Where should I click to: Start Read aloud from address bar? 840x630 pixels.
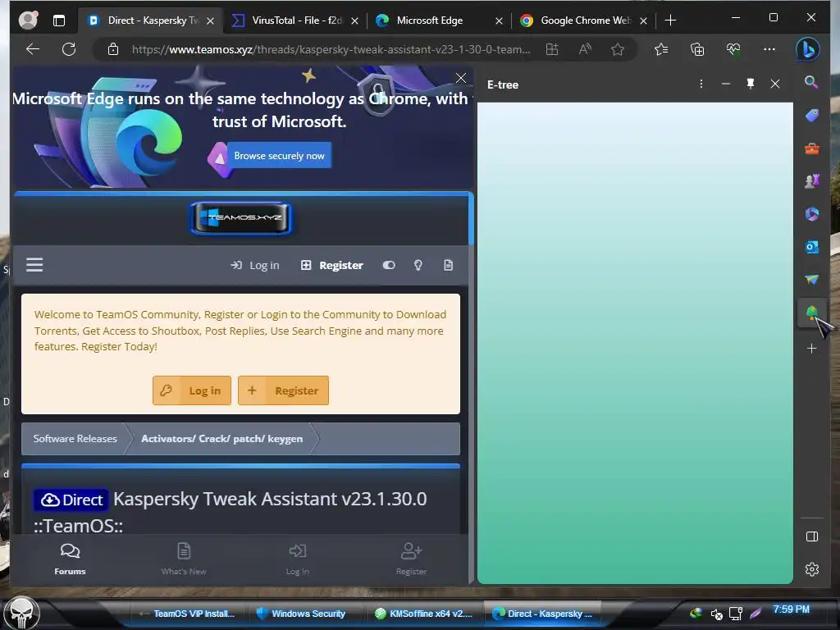(585, 49)
